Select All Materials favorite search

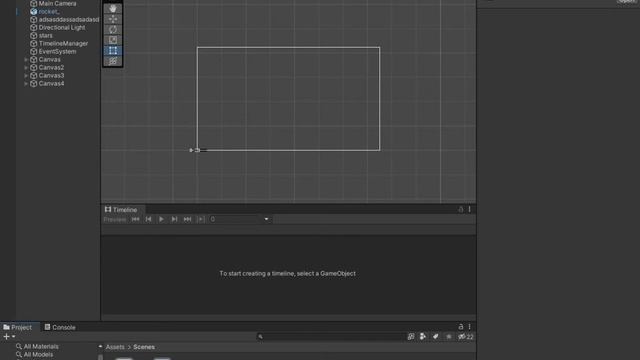(41, 347)
